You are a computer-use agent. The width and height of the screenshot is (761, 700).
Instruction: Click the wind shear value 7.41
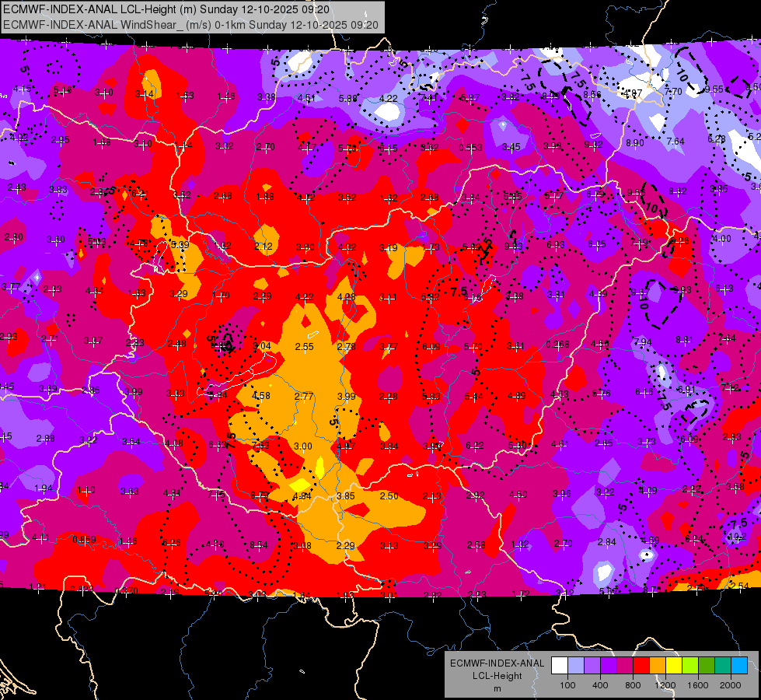(x=429, y=98)
